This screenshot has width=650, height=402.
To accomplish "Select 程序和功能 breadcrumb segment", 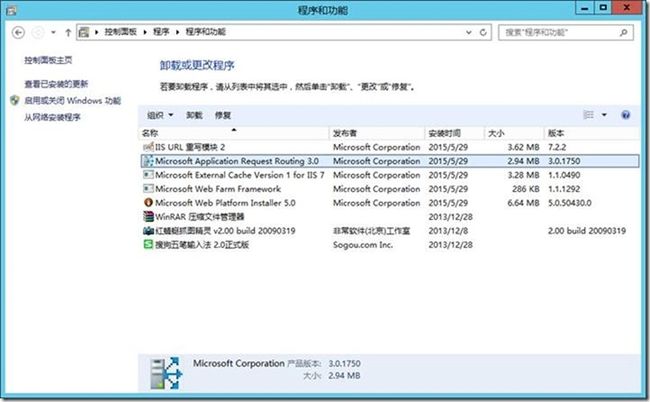I will click(x=205, y=32).
